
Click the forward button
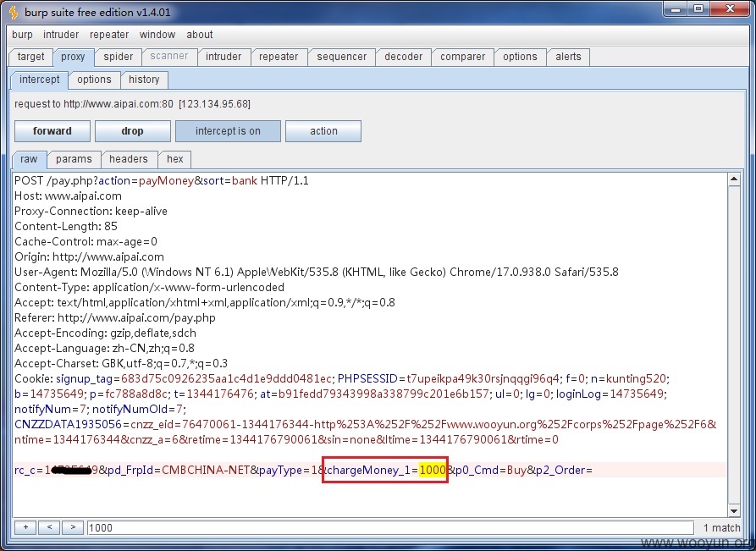pyautogui.click(x=52, y=131)
